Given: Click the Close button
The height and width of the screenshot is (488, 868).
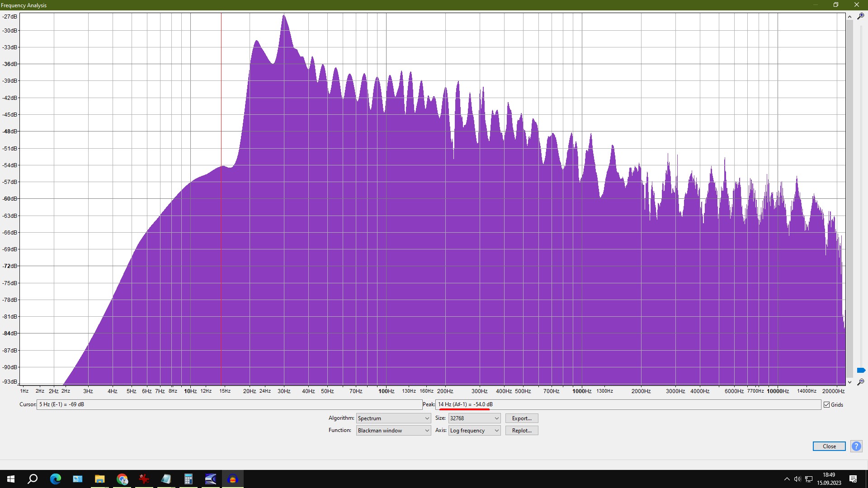Looking at the screenshot, I should (x=829, y=446).
